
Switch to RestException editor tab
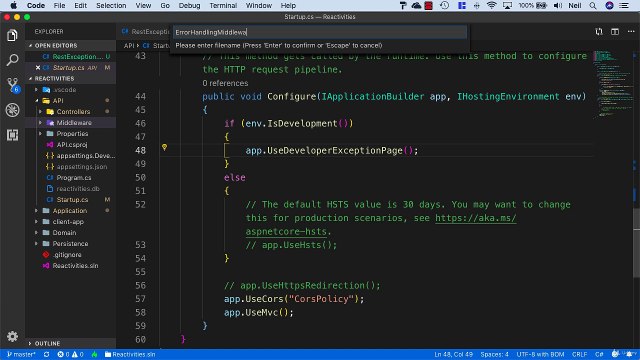coord(146,31)
